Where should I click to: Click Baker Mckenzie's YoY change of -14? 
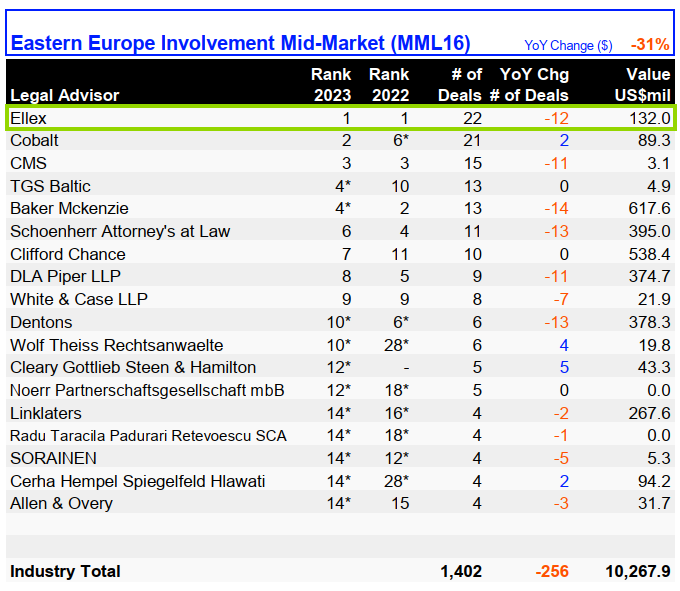(556, 209)
